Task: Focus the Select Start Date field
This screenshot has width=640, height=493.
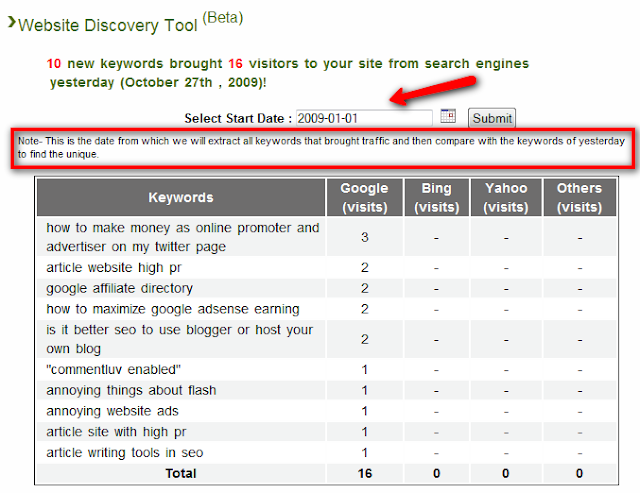Action: click(364, 118)
